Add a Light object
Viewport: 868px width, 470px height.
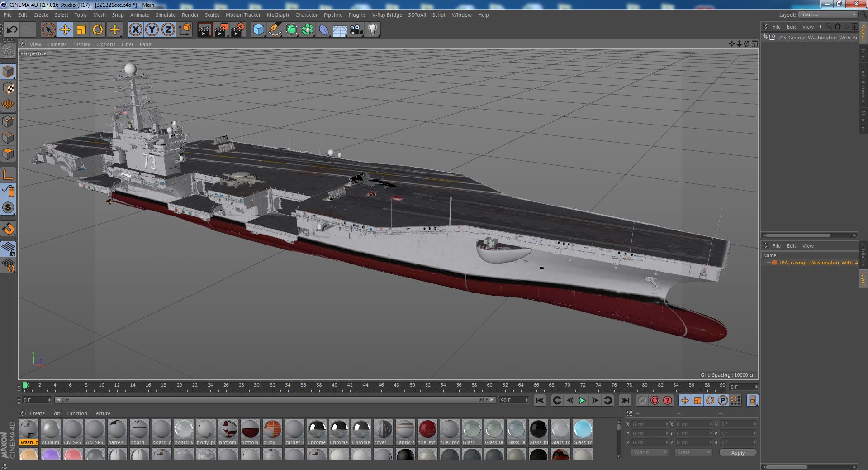373,30
